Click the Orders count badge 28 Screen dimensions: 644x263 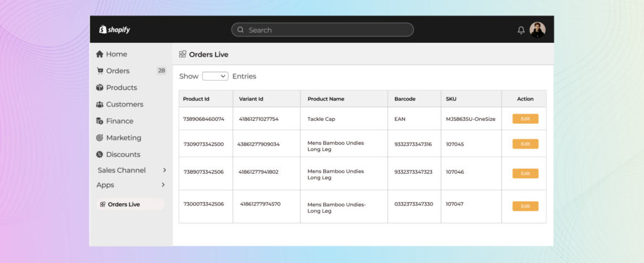click(162, 71)
